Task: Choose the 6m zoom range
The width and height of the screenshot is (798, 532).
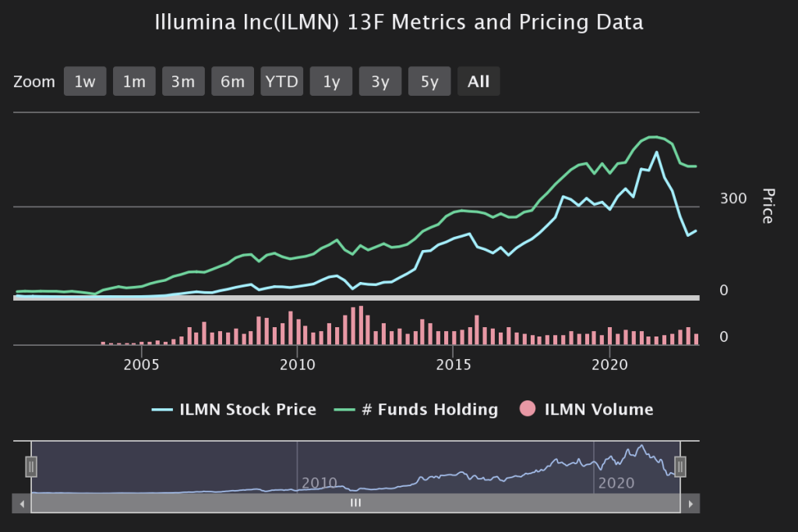Action: click(232, 82)
